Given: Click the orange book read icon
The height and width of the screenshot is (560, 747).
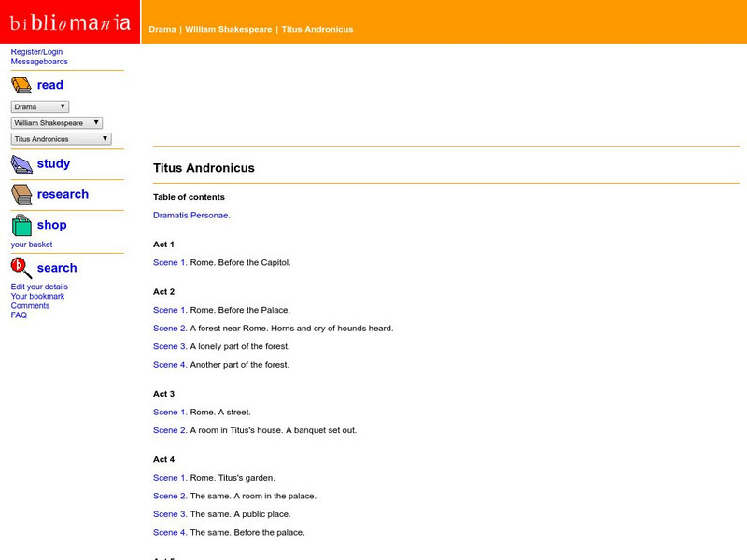Looking at the screenshot, I should [x=21, y=85].
